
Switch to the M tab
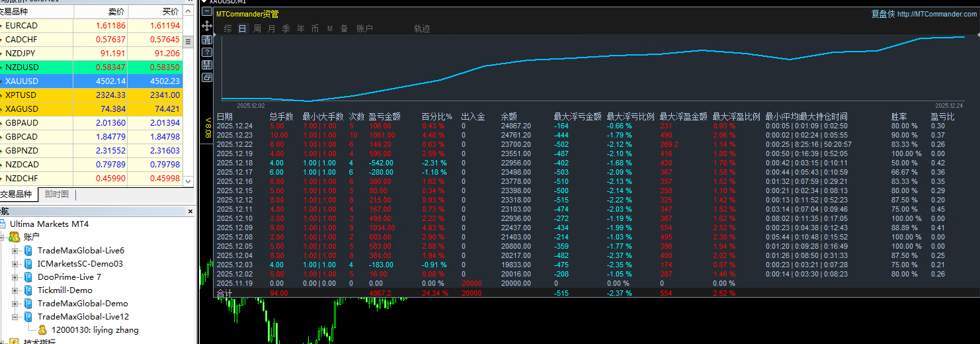point(330,28)
